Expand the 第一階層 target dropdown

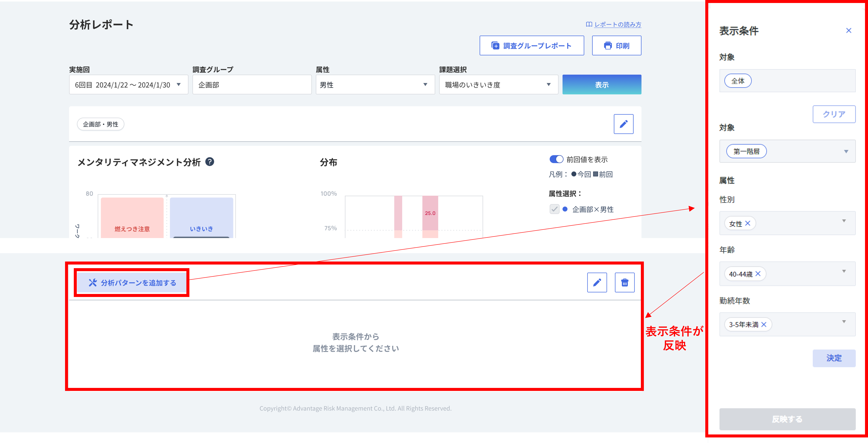[x=846, y=152]
